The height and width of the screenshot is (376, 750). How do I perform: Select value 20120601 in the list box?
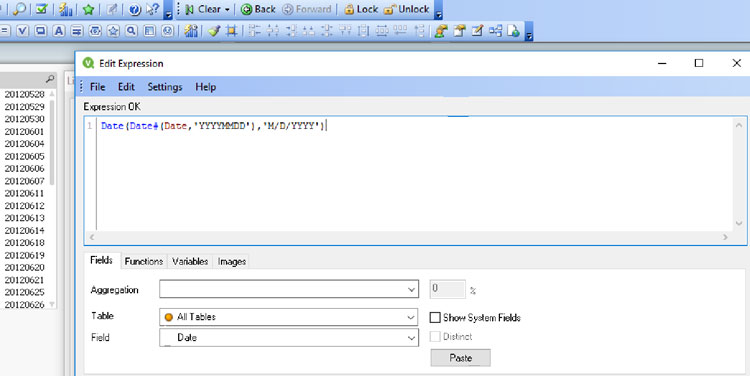24,132
